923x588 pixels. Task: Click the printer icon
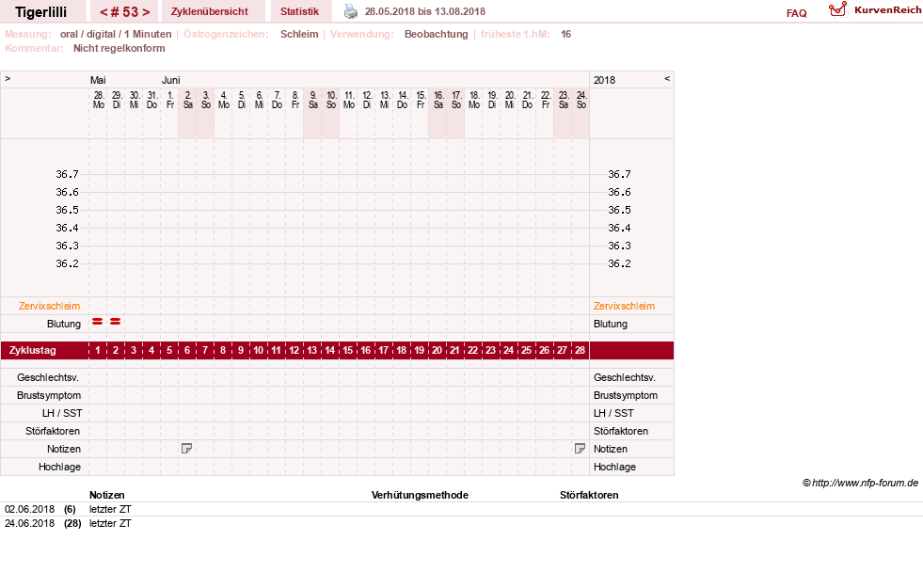pyautogui.click(x=351, y=11)
